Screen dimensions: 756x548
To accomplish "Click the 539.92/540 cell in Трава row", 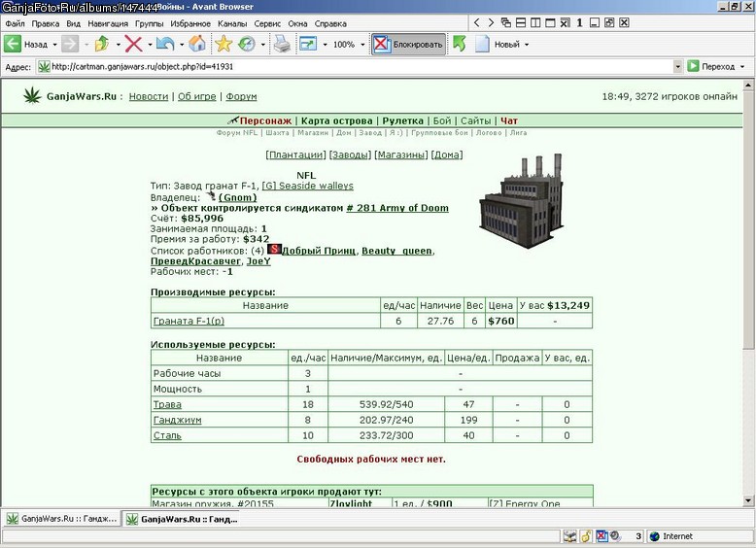I will coord(386,404).
